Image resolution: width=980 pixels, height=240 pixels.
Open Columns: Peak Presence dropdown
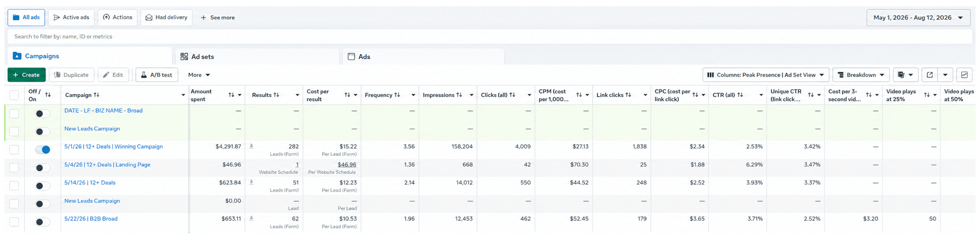coord(766,75)
